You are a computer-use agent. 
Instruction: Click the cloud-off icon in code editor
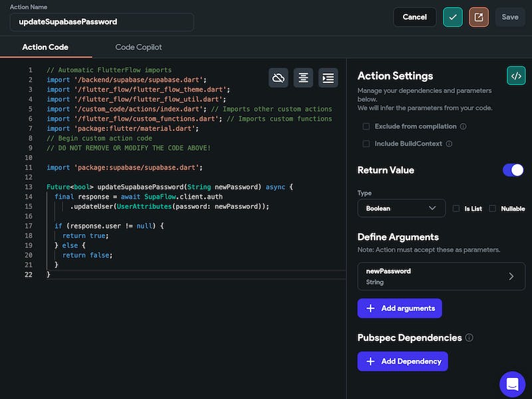click(278, 78)
